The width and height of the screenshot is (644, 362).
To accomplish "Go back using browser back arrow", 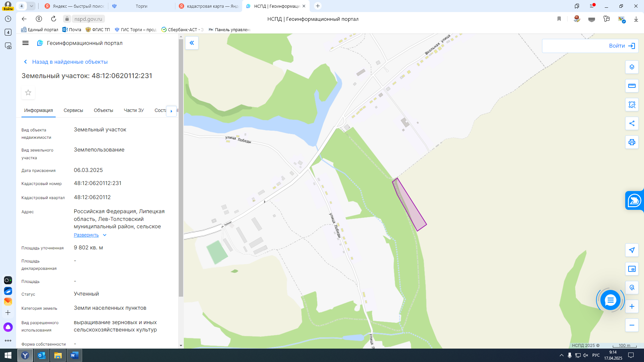I will (24, 19).
